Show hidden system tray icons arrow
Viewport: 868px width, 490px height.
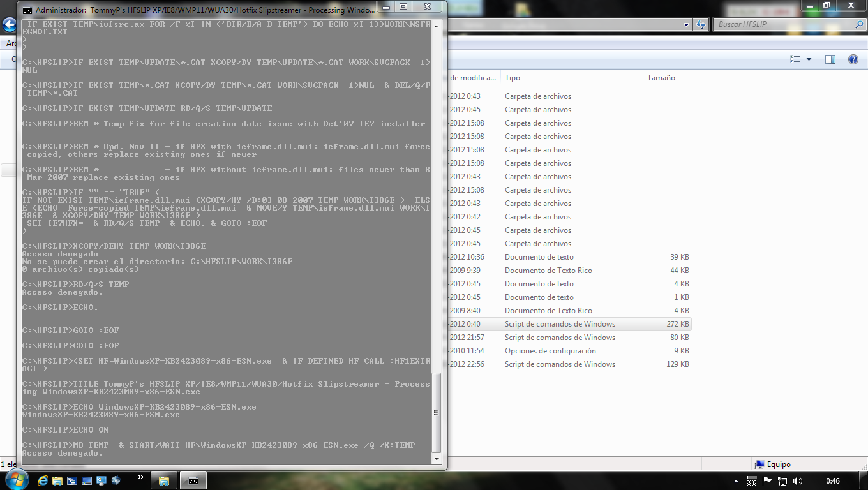735,480
